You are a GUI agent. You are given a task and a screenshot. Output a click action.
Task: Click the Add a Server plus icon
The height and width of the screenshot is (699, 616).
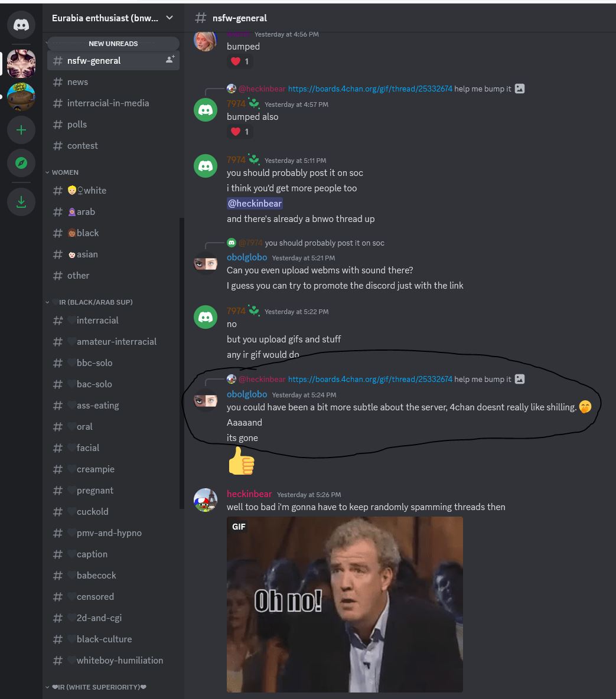pos(21,130)
